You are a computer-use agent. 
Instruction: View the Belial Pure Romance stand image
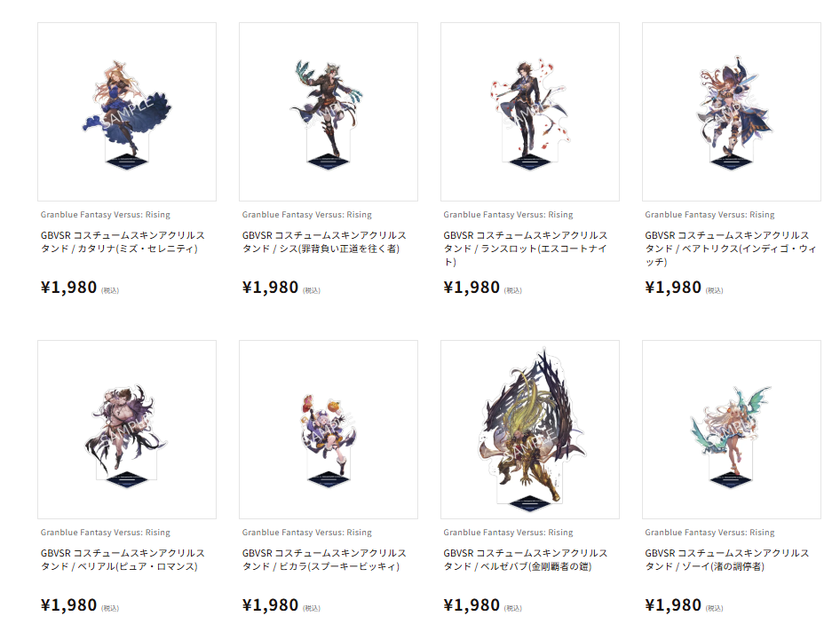[x=127, y=430]
